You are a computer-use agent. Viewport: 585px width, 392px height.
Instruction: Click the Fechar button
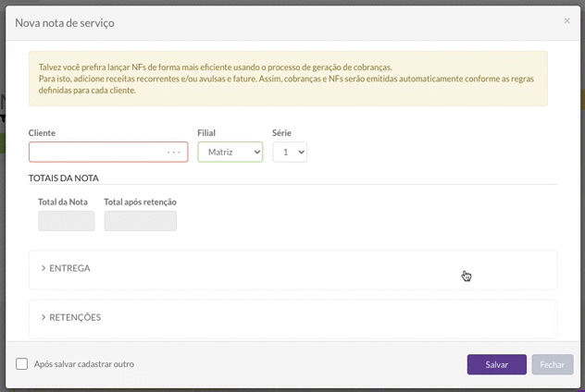(x=553, y=364)
